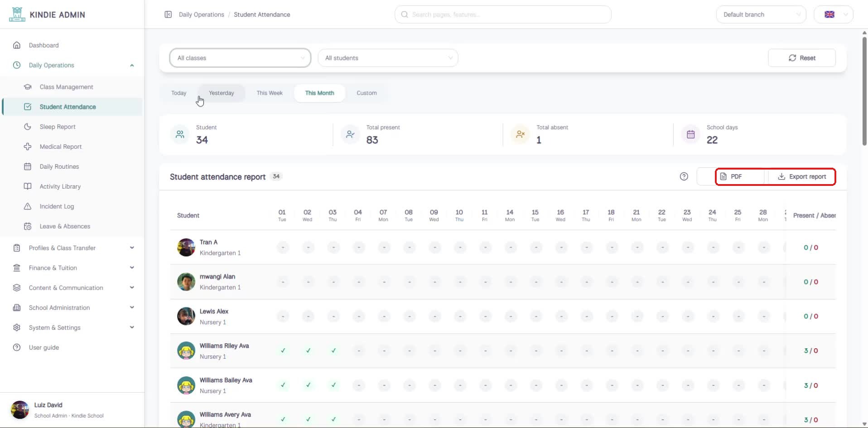Select the Custom date range tab

coord(366,93)
